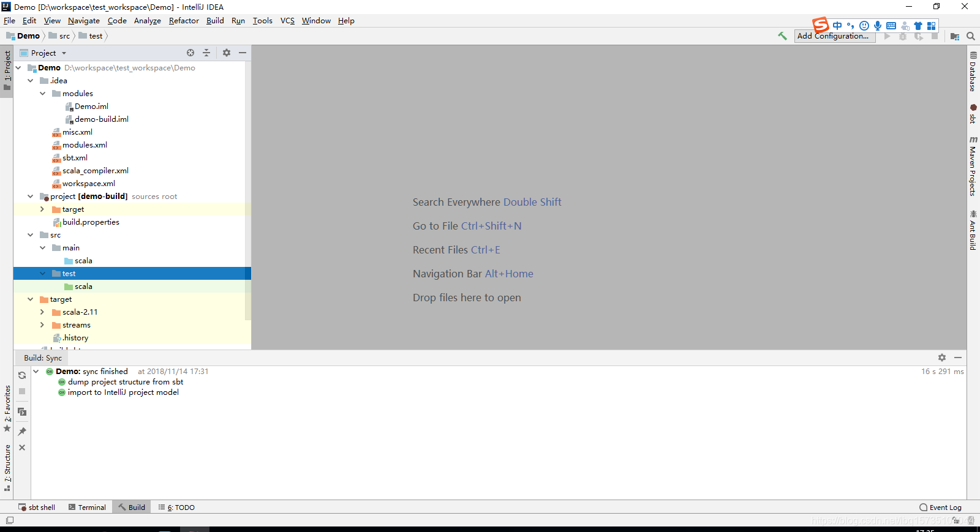Collapse all in Project panel

(x=206, y=53)
